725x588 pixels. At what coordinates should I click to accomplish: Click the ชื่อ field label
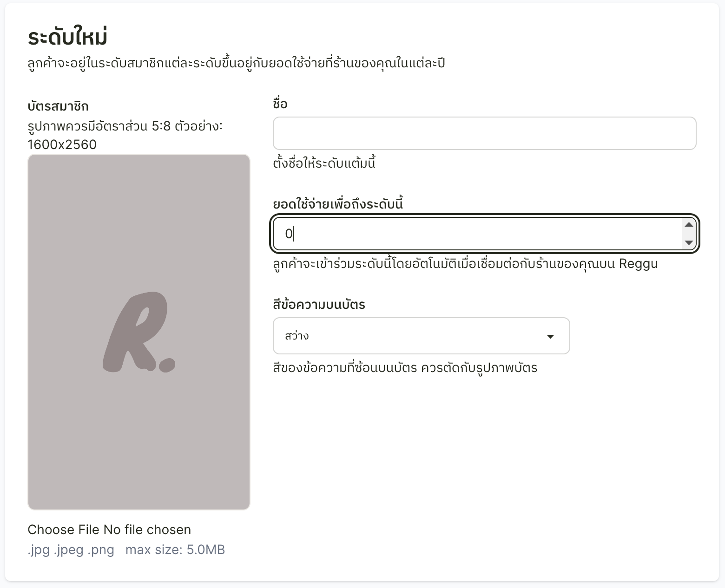point(280,104)
